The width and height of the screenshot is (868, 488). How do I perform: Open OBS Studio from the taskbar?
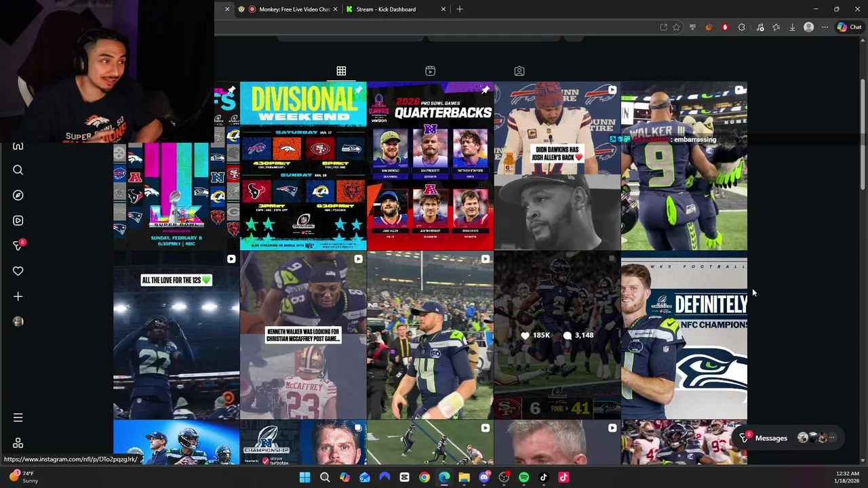[x=504, y=478]
